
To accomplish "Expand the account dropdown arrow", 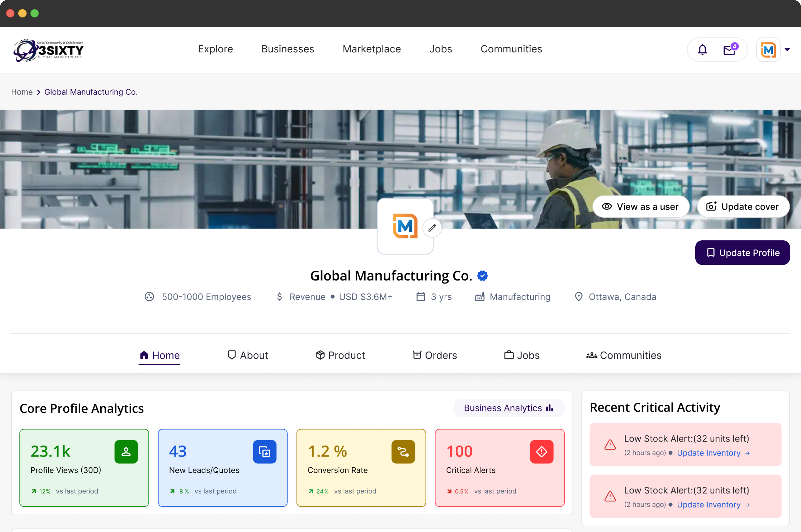I will [x=787, y=50].
